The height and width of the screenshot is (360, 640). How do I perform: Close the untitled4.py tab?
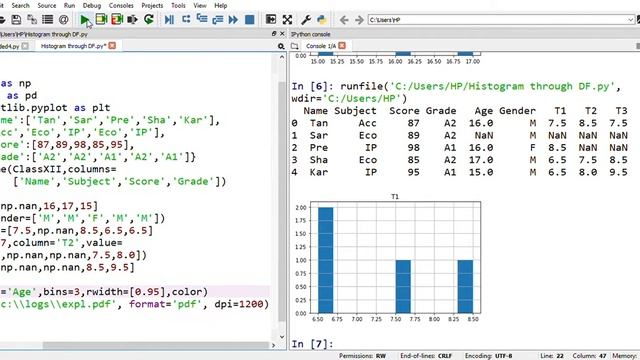point(25,46)
